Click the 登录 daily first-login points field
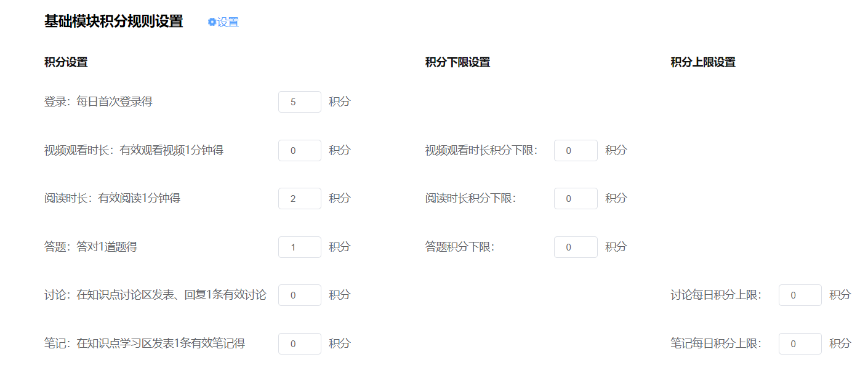The height and width of the screenshot is (365, 868). tap(299, 102)
